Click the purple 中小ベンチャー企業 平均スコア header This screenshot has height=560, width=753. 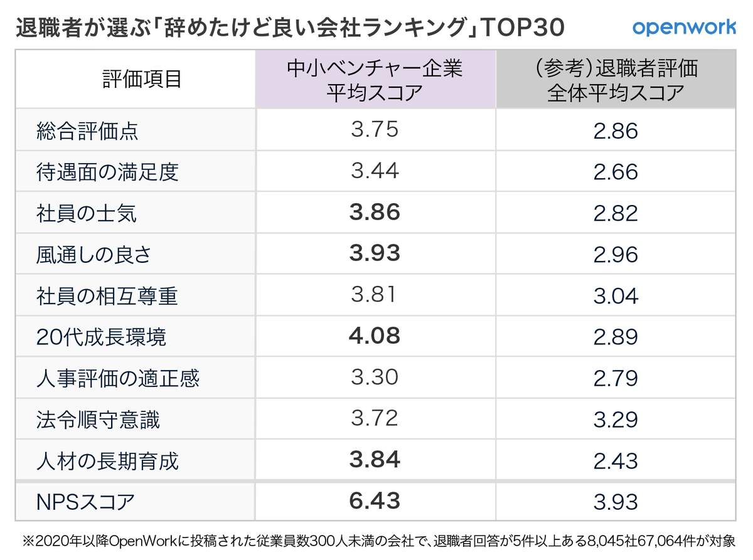(x=375, y=80)
